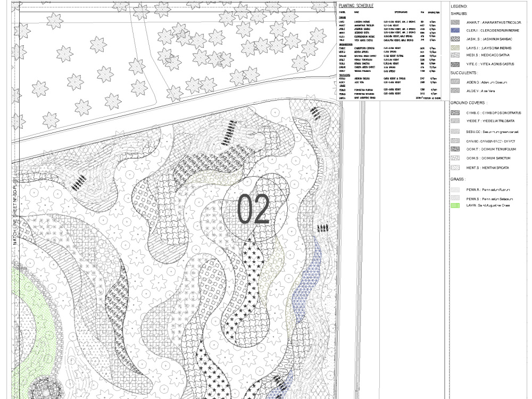Click the 'PENN.S : Pennisetum Setaceum' label
Screen dimensions: 532x399
tap(489, 199)
